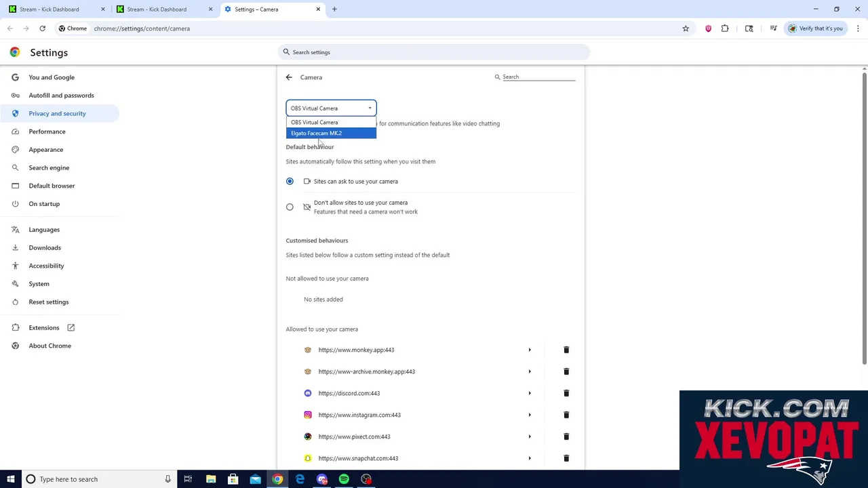Launch File Explorer from the taskbar
This screenshot has height=488, width=868.
point(211,479)
